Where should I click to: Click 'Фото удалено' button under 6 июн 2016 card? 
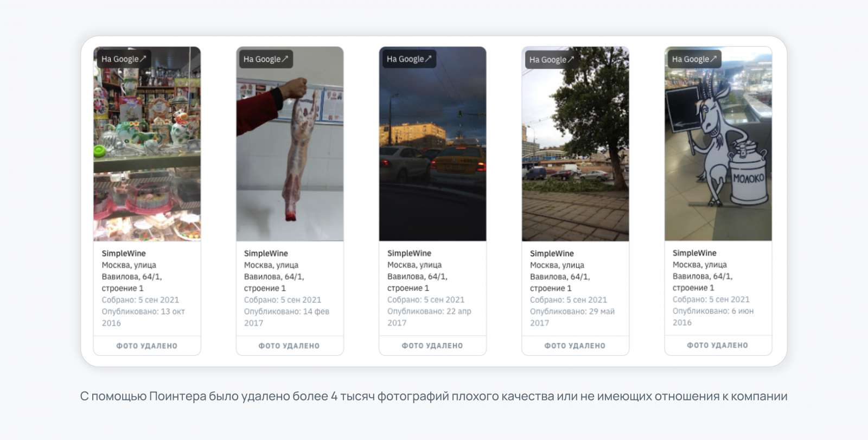(718, 345)
